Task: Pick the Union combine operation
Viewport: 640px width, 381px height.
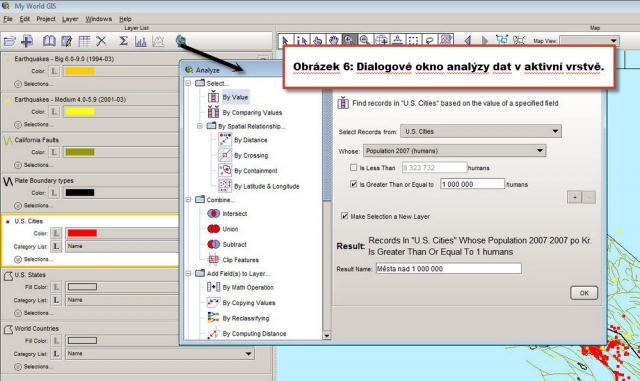Action: pos(213,229)
